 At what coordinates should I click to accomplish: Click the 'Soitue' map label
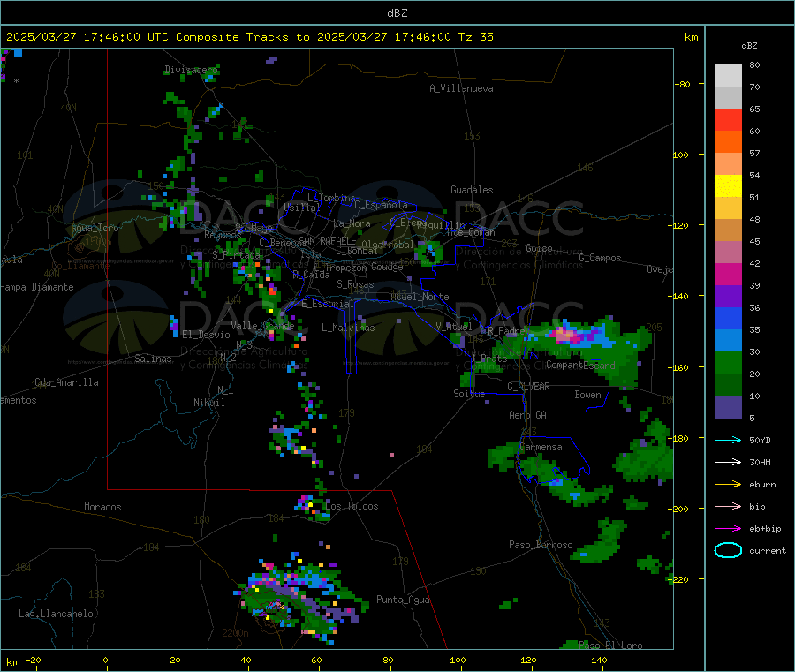point(469,394)
